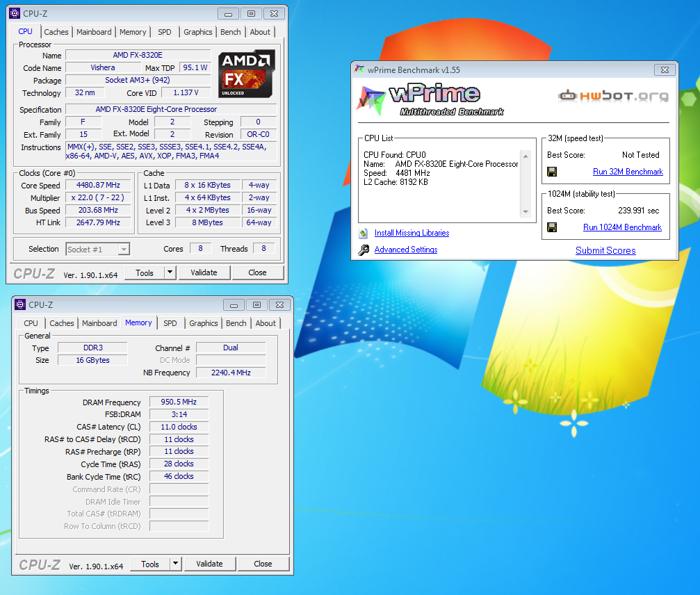Maximize the top CPU-Z window

252,14
